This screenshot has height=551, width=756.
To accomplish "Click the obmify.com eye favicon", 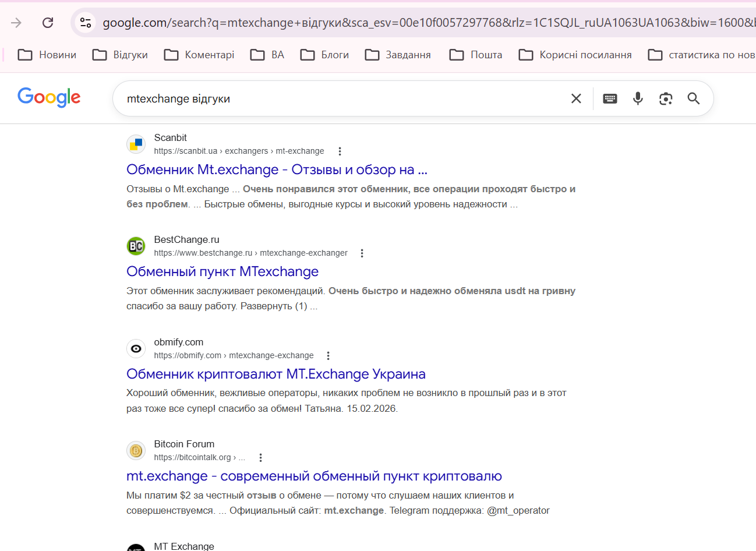I will pos(136,348).
